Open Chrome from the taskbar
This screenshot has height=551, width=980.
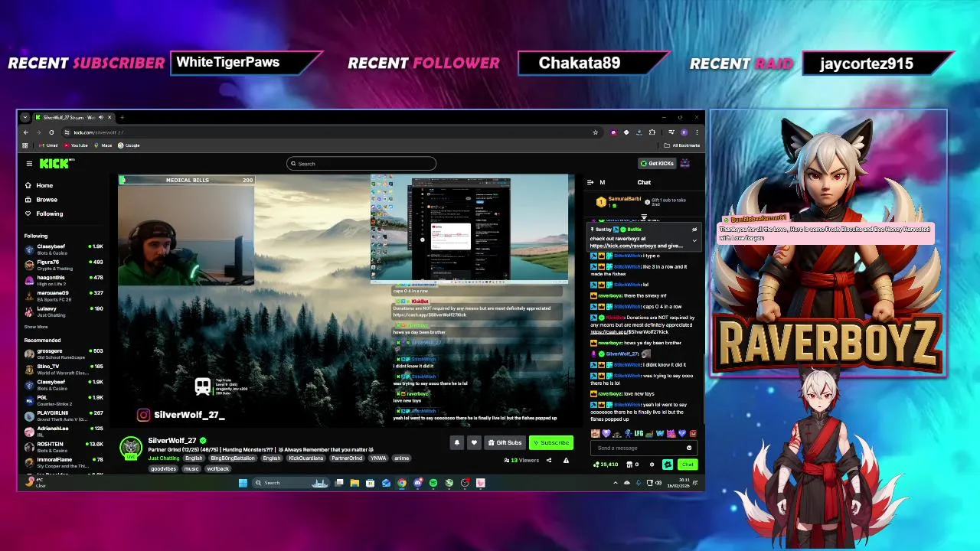pyautogui.click(x=402, y=483)
